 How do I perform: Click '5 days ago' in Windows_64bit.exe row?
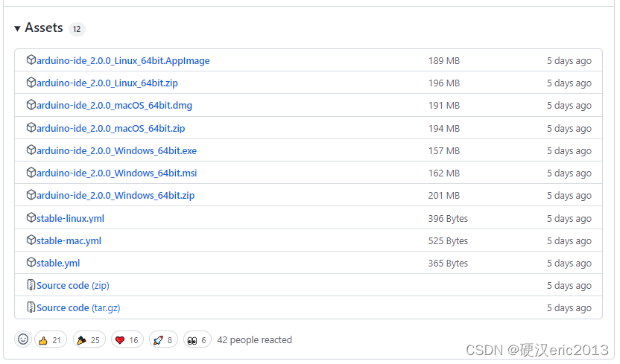pyautogui.click(x=569, y=151)
